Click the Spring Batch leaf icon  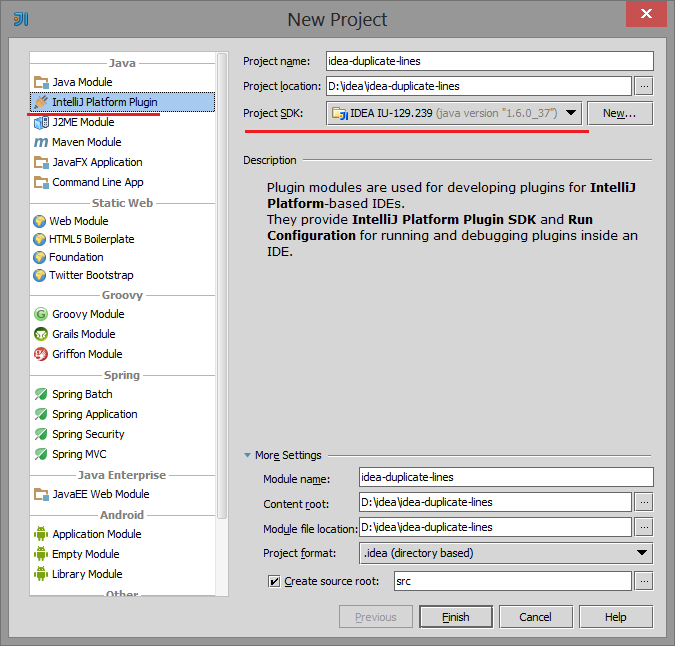point(41,394)
